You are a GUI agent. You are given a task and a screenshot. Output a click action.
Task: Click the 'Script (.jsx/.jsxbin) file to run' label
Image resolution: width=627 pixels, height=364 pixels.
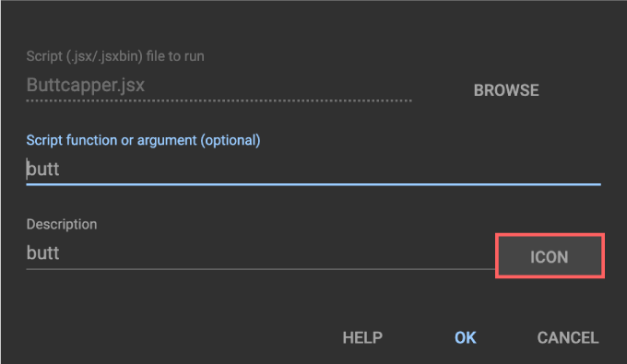(x=115, y=56)
